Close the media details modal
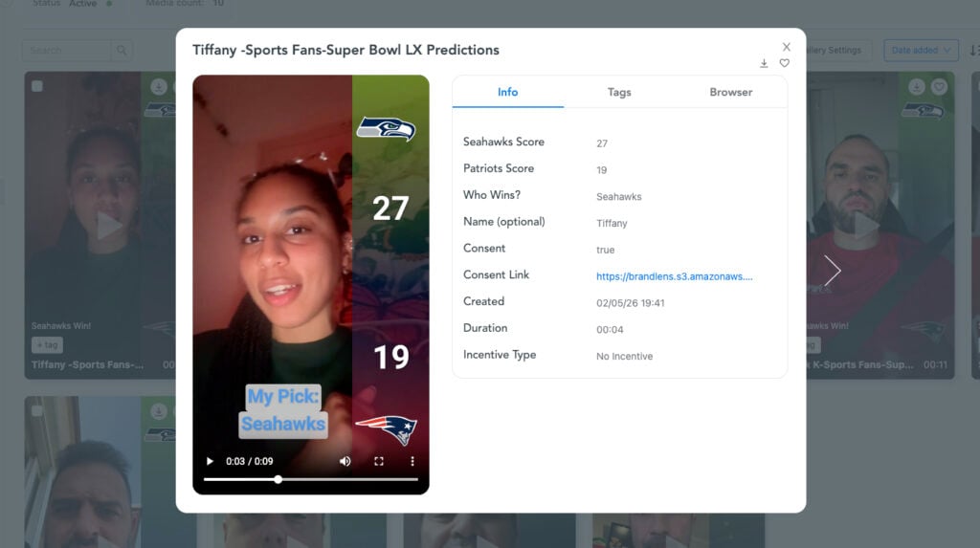980x548 pixels. coord(787,46)
